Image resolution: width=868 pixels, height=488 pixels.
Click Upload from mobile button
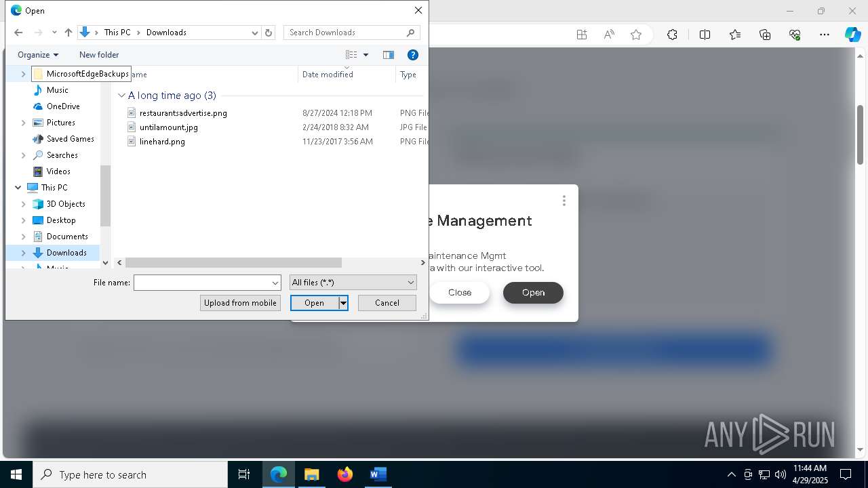click(240, 303)
